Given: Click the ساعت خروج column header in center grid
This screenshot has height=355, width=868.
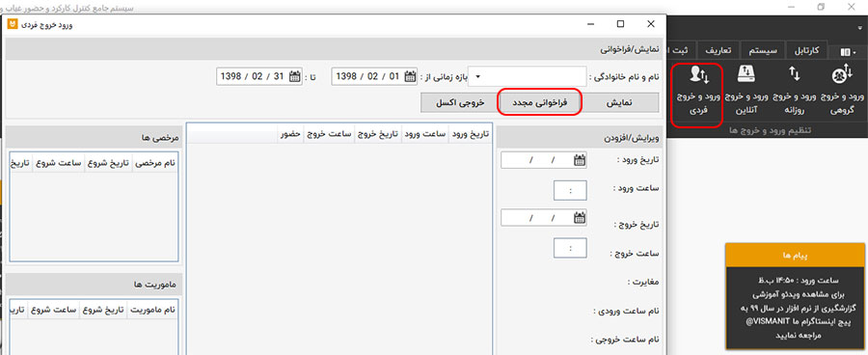Looking at the screenshot, I should click(x=329, y=135).
